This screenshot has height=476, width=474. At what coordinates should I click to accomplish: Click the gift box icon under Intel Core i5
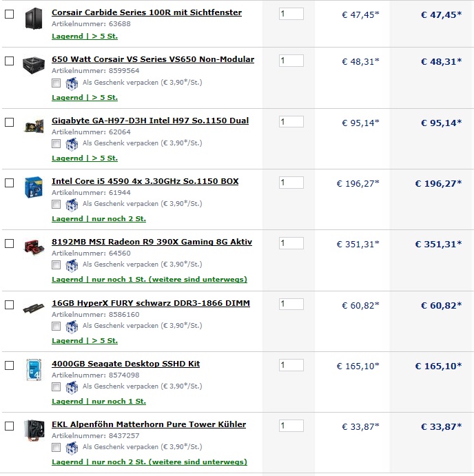[x=72, y=205]
